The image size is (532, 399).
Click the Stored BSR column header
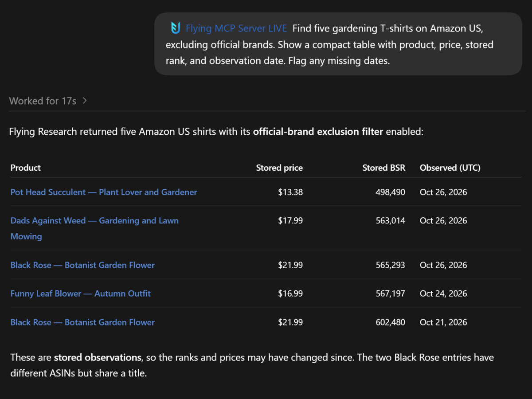click(384, 168)
